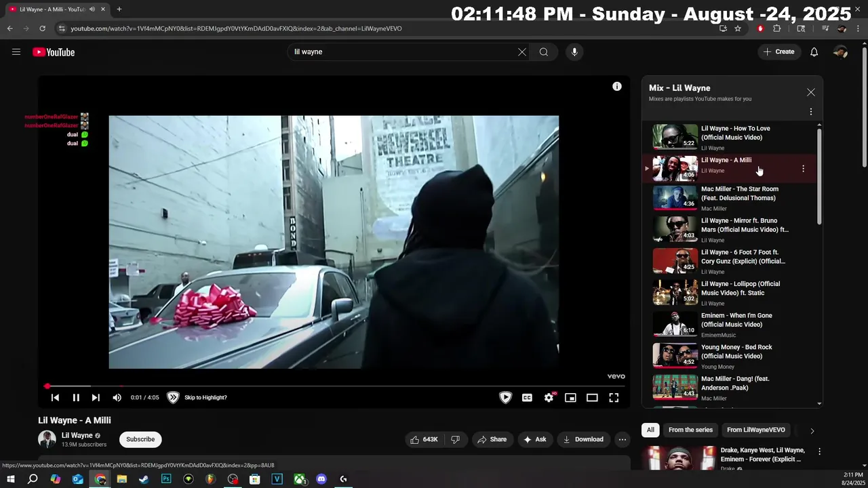Select From the series chip
868x488 pixels.
(x=690, y=430)
